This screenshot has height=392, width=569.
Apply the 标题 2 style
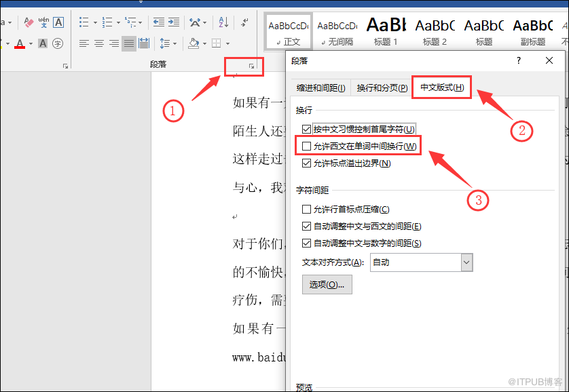pyautogui.click(x=435, y=32)
